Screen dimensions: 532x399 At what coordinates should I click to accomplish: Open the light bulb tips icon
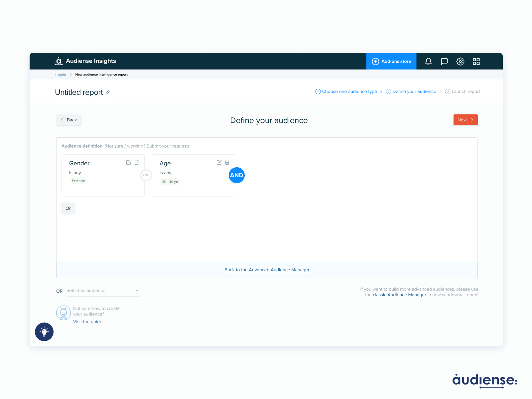pyautogui.click(x=44, y=332)
